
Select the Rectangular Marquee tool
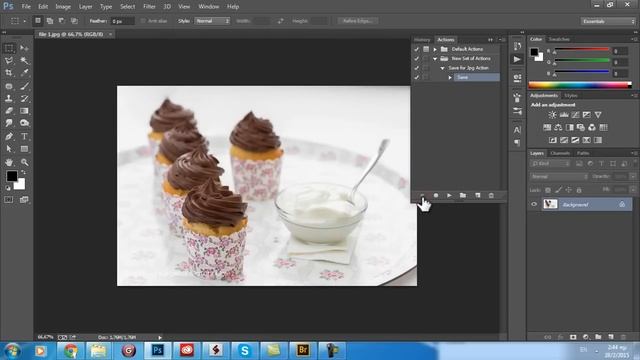coord(9,49)
